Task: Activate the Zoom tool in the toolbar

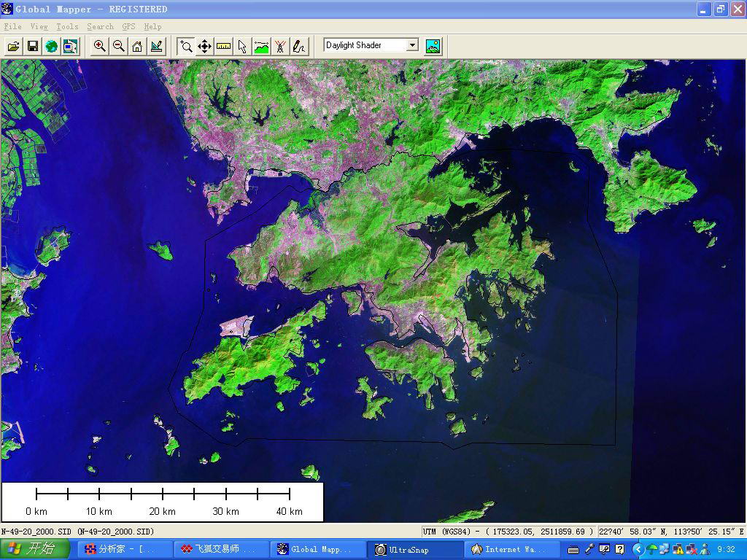Action: [x=186, y=46]
